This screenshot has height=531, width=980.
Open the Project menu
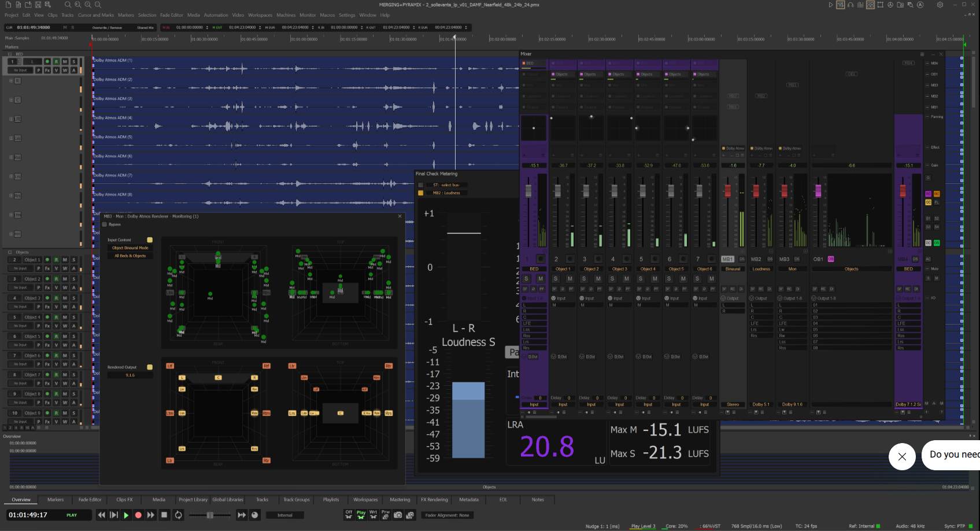[x=12, y=15]
